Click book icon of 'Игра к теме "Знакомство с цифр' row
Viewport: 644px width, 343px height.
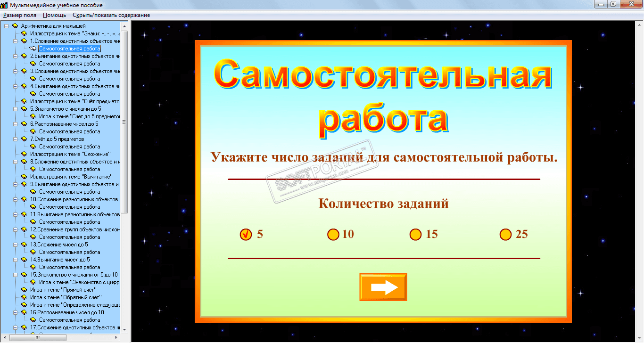(33, 282)
